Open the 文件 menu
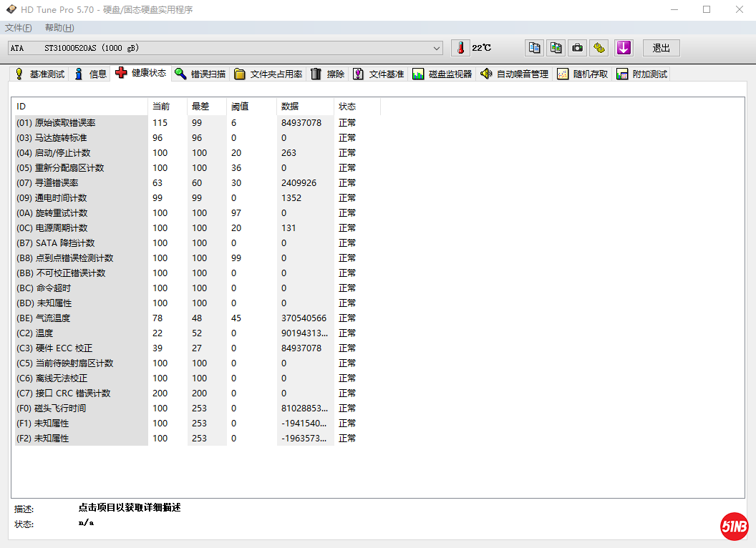 tap(19, 28)
